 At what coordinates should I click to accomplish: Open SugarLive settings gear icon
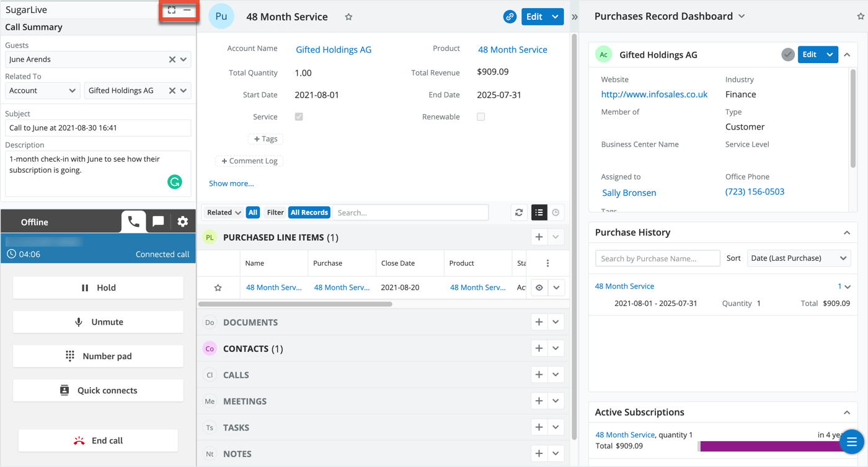[x=182, y=222]
